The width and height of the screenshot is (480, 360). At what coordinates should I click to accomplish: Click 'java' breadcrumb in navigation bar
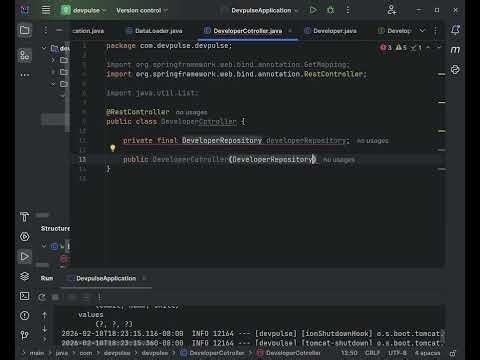point(62,353)
